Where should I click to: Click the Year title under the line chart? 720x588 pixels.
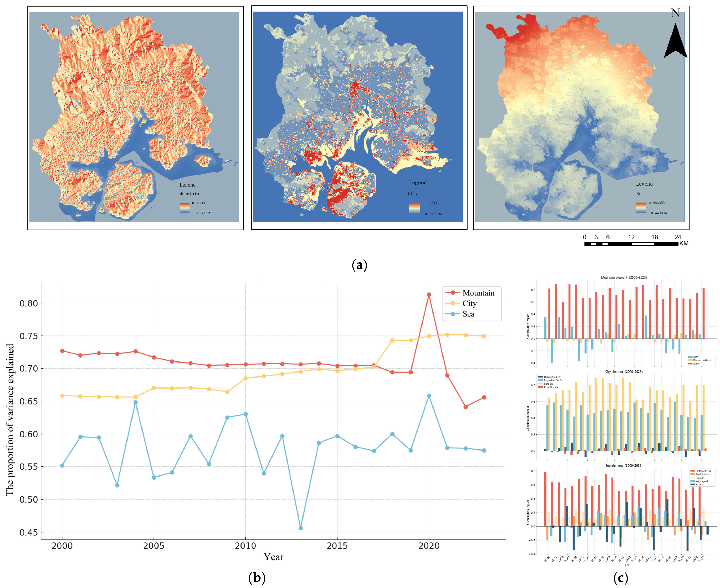273,557
